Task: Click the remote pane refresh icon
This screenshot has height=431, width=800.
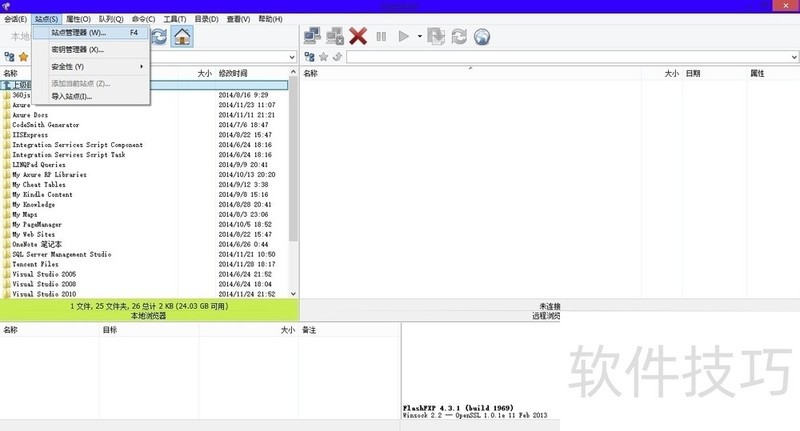Action: tap(459, 37)
